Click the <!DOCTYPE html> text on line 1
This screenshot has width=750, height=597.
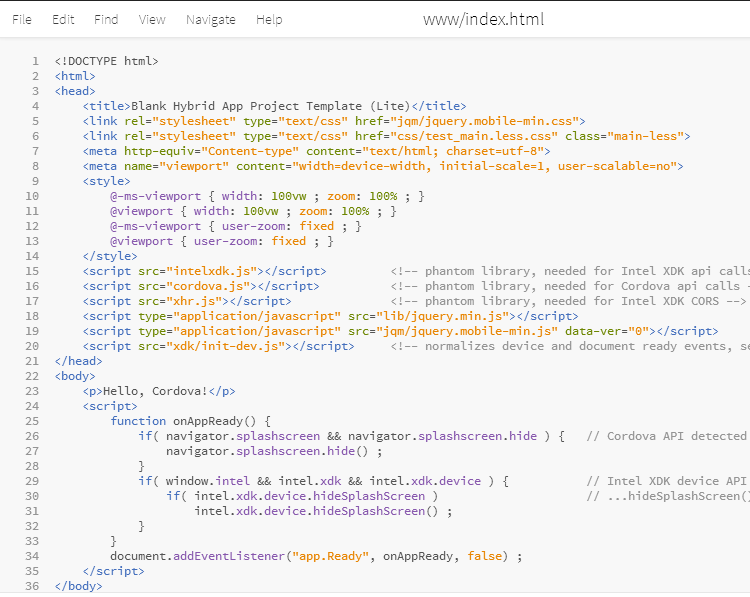coord(107,61)
